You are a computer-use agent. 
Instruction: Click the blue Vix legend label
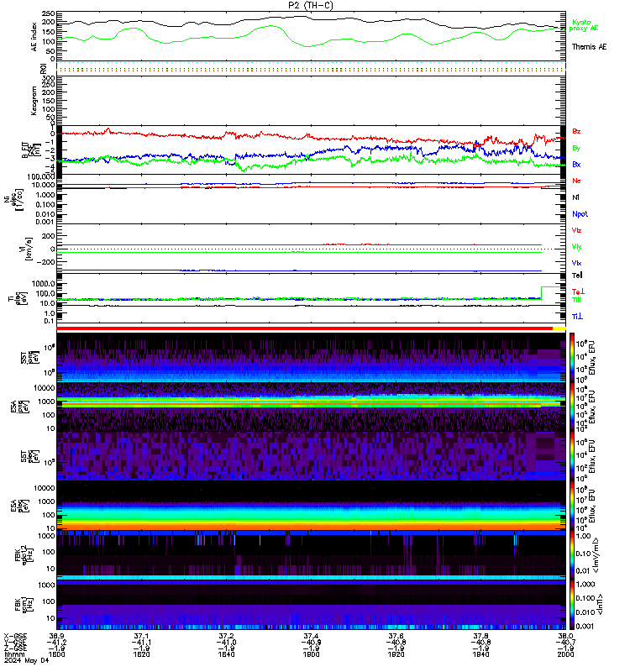pos(576,263)
